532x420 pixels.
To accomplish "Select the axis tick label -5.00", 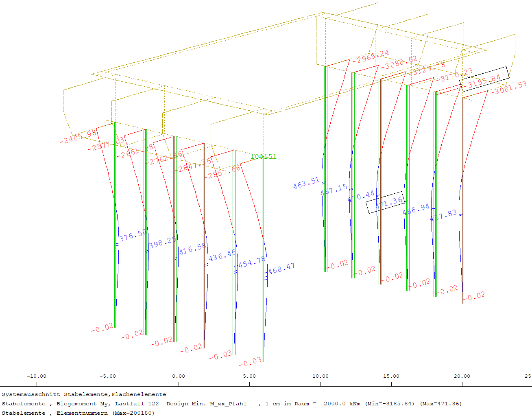I will click(108, 376).
